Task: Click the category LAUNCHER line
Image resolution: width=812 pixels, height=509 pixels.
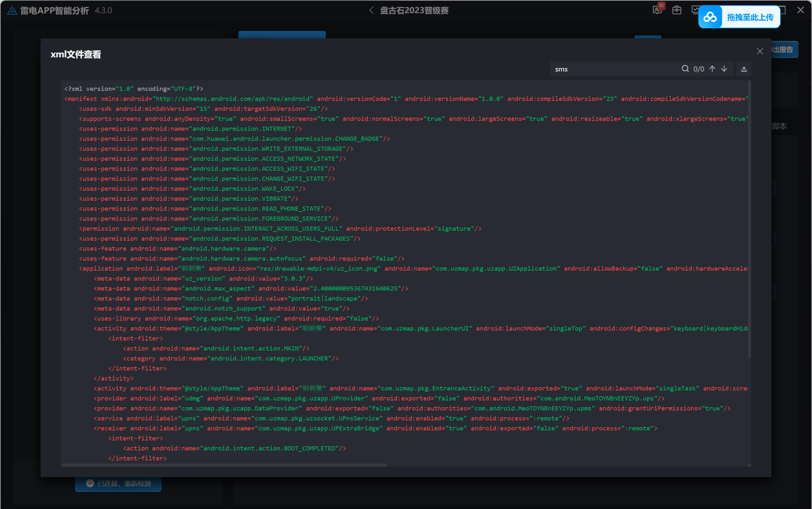Action: 231,358
